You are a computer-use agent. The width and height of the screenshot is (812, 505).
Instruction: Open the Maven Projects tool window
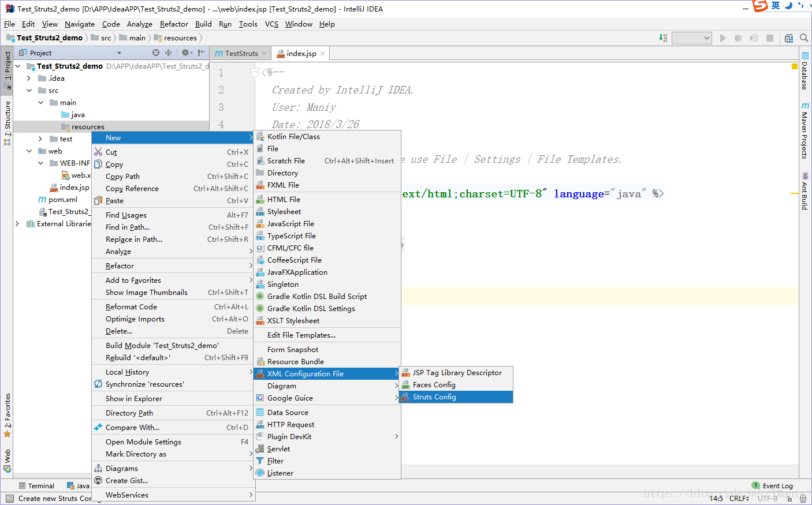click(805, 130)
